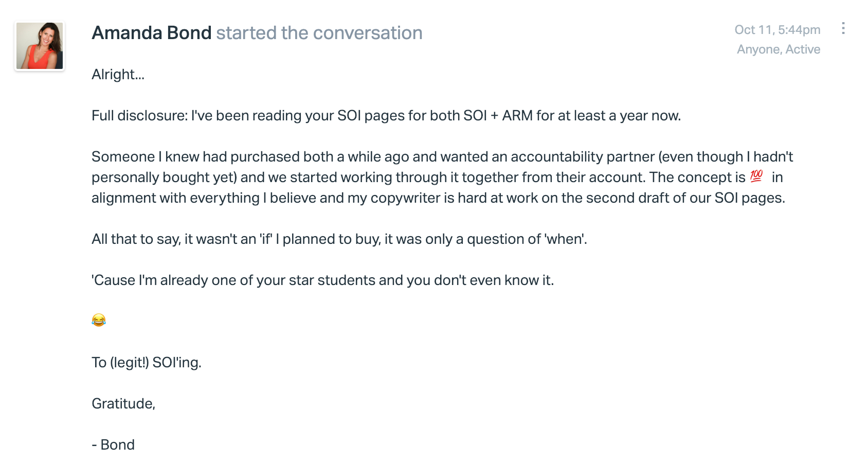Click the laughing crying emoji
The height and width of the screenshot is (463, 868).
click(99, 320)
